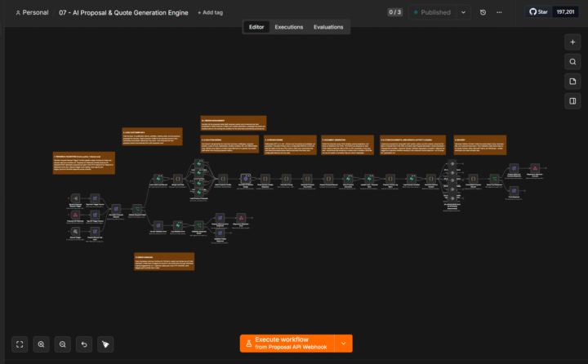Reset zoom with the undo arrow icon

click(84, 344)
